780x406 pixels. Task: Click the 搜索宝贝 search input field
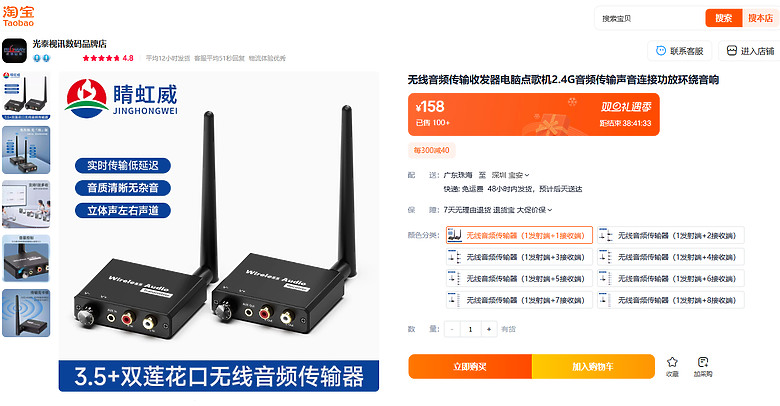pos(651,18)
